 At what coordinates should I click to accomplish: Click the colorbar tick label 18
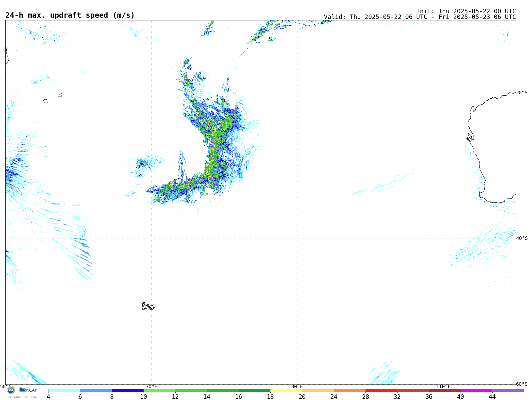[x=270, y=397]
